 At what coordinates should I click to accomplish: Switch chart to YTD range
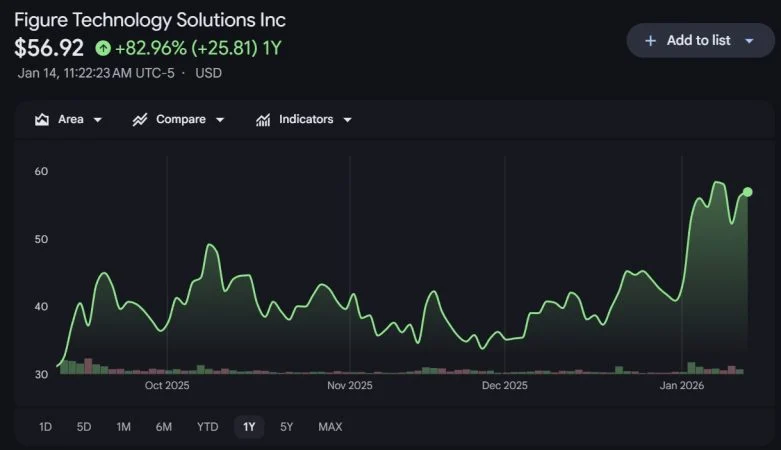(x=207, y=427)
